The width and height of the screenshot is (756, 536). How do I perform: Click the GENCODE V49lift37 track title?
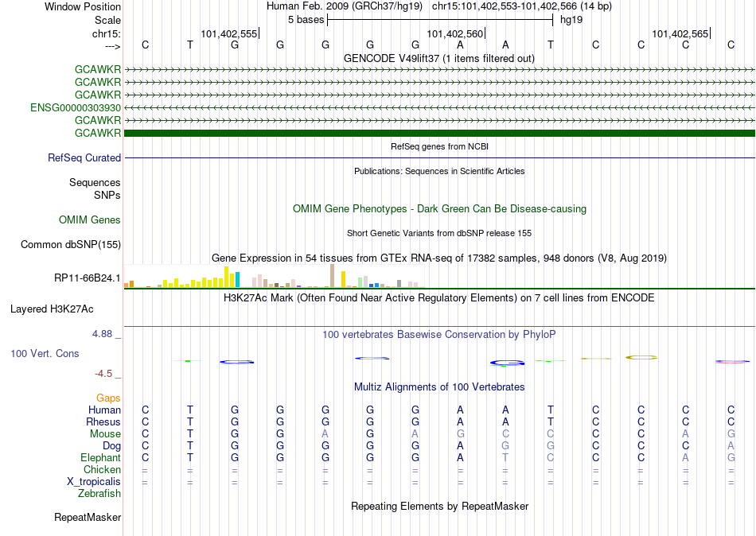pyautogui.click(x=438, y=58)
